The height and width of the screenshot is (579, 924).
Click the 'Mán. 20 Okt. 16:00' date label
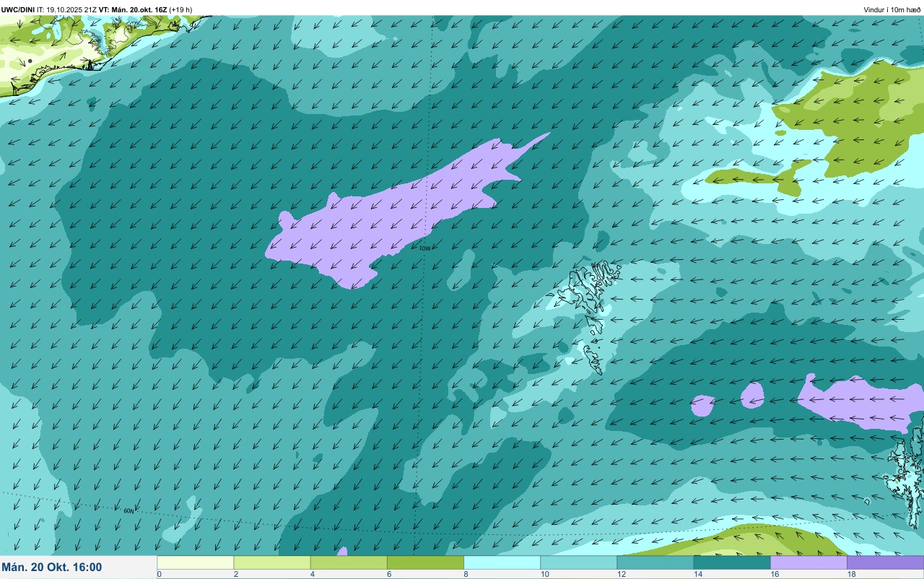(52, 567)
